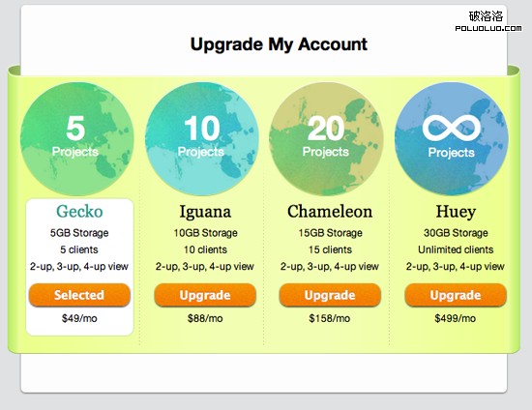Select the Chameleon plan title

(330, 211)
